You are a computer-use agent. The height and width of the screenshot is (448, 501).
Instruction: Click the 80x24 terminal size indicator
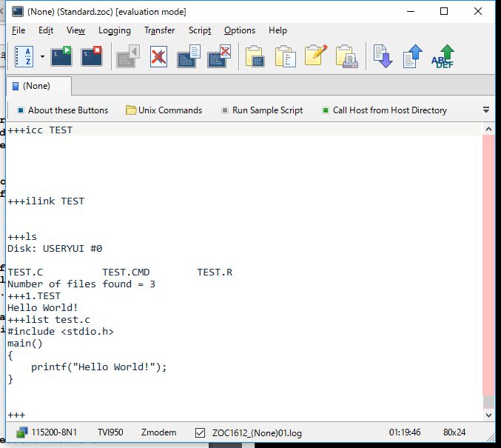click(454, 432)
